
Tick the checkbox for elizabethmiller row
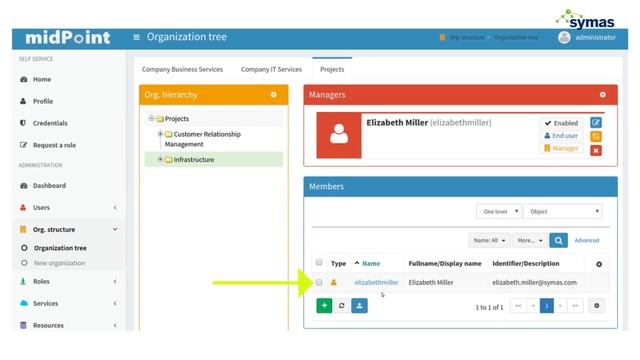tap(319, 282)
